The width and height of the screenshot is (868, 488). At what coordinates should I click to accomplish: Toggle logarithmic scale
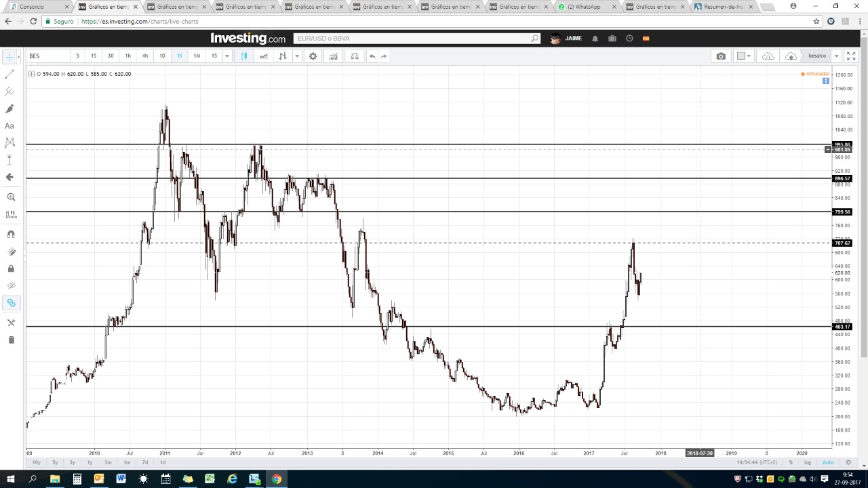click(808, 462)
